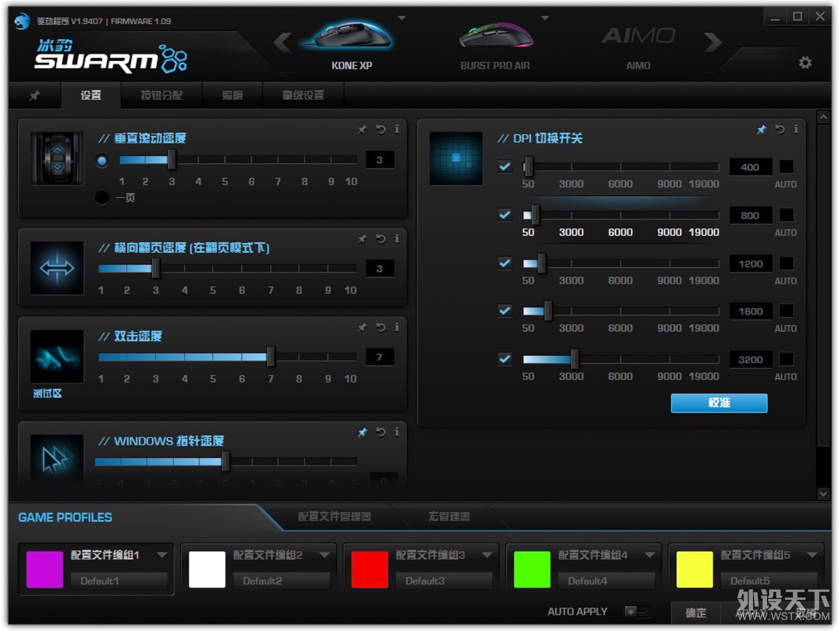
Task: Reset the 横向翻页速度 panel
Action: (381, 239)
